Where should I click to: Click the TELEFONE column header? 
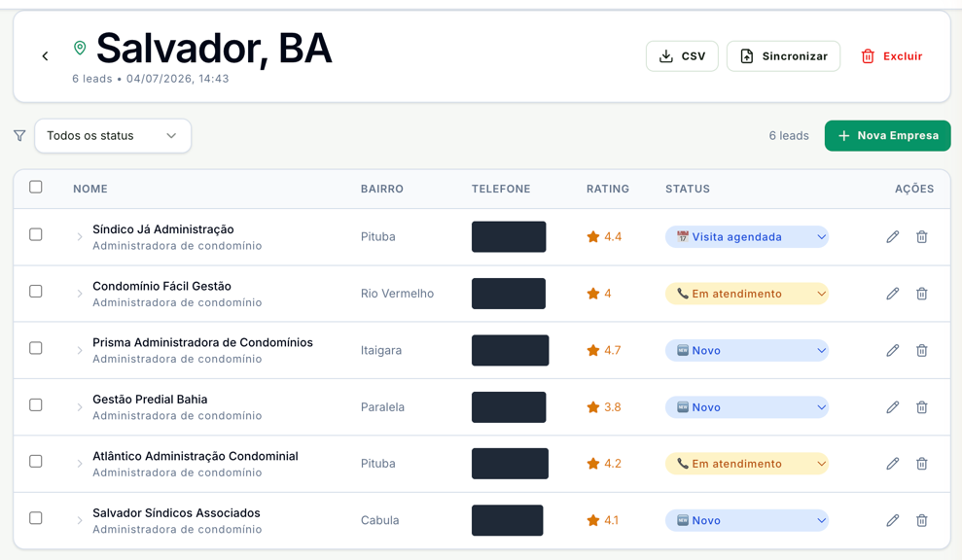pyautogui.click(x=501, y=189)
